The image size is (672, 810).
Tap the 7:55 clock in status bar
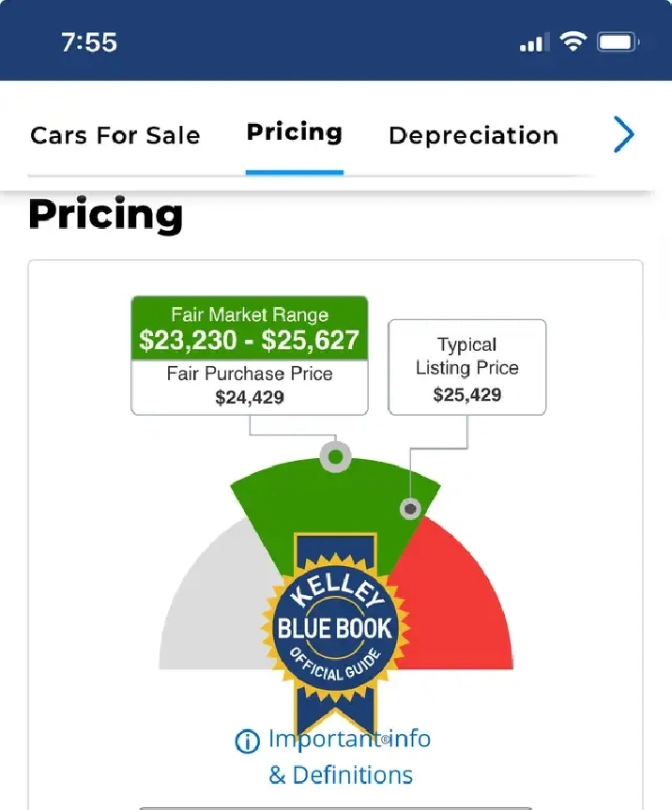(89, 42)
